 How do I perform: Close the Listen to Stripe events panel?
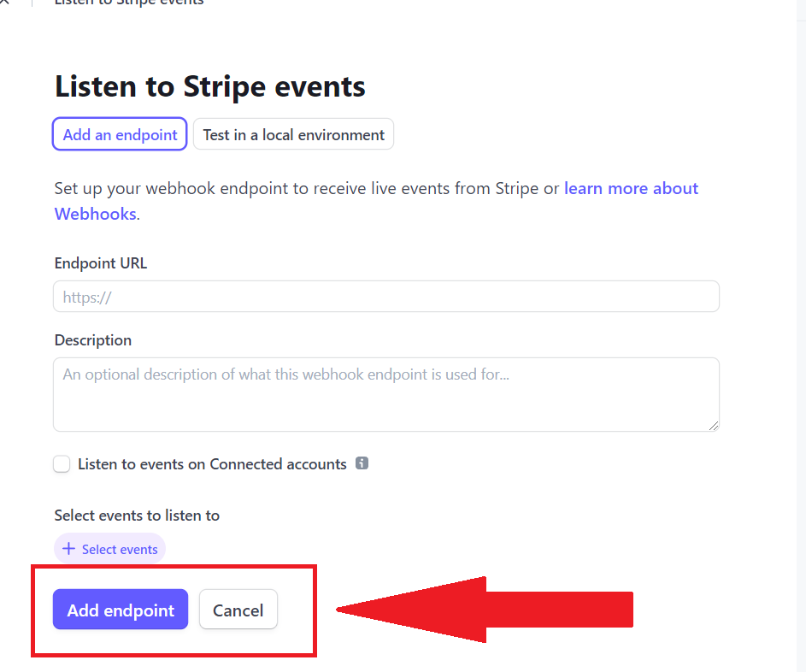pos(3,2)
